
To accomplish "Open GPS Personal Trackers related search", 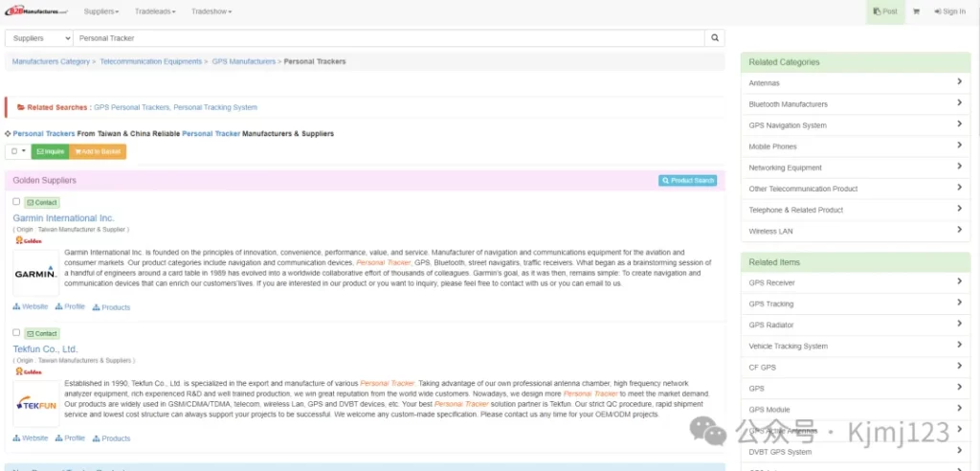I will point(131,107).
